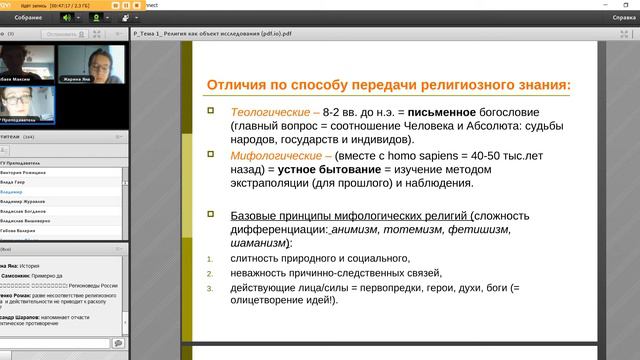Click the raise hand status icon
Image resolution: width=640 pixels, height=360 pixels.
(x=125, y=18)
